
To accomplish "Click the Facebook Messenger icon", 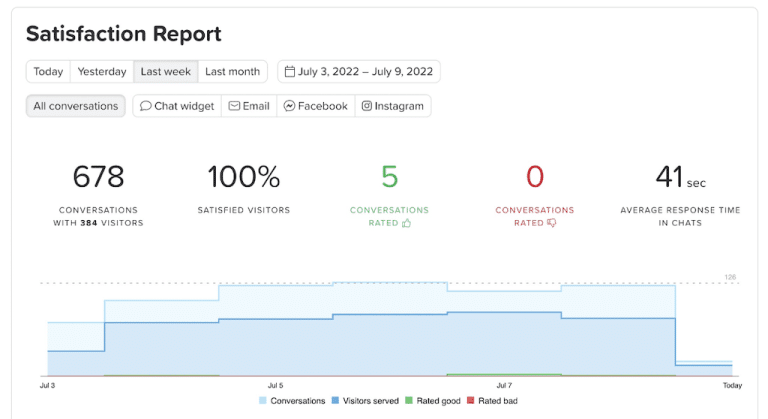I will point(289,106).
